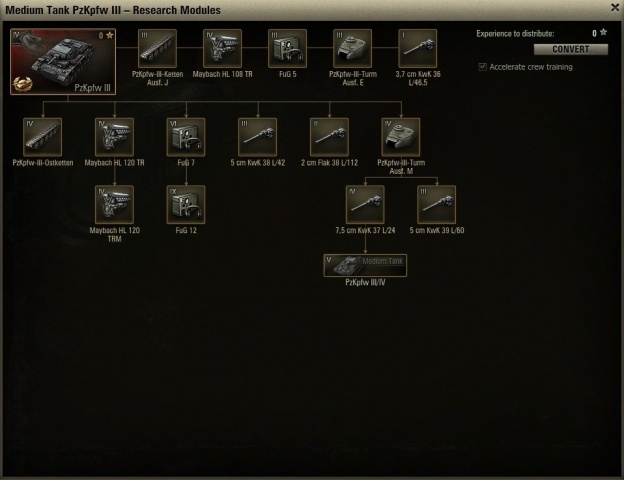Select PzKpfw-III-Turm Ausf. M turret icon
The height and width of the screenshot is (480, 624).
coord(401,137)
